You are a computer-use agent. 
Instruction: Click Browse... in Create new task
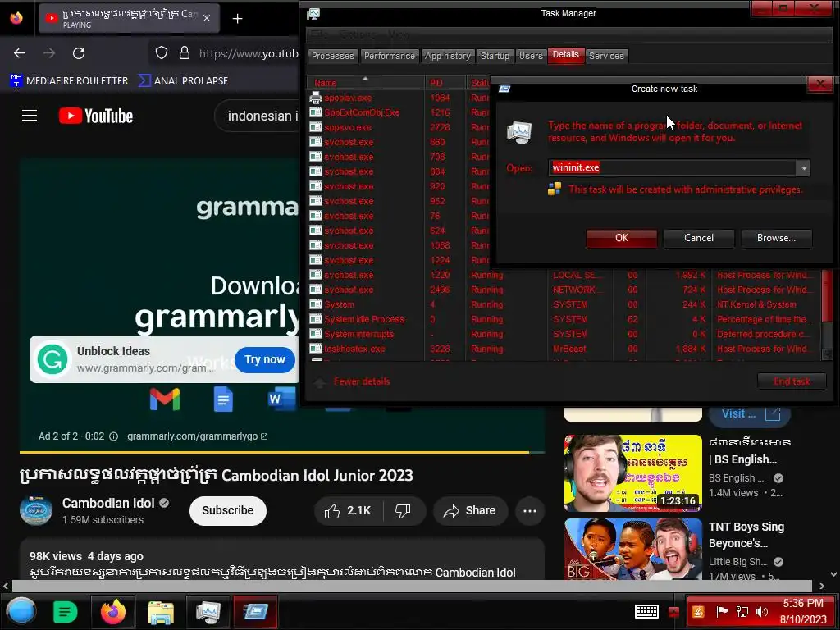[776, 238]
